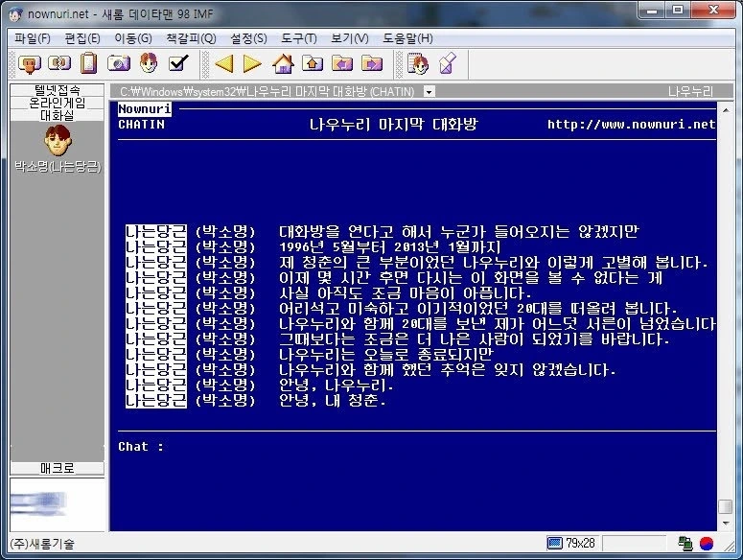Click the title 나우누리 마지막 대화방

coord(394,125)
